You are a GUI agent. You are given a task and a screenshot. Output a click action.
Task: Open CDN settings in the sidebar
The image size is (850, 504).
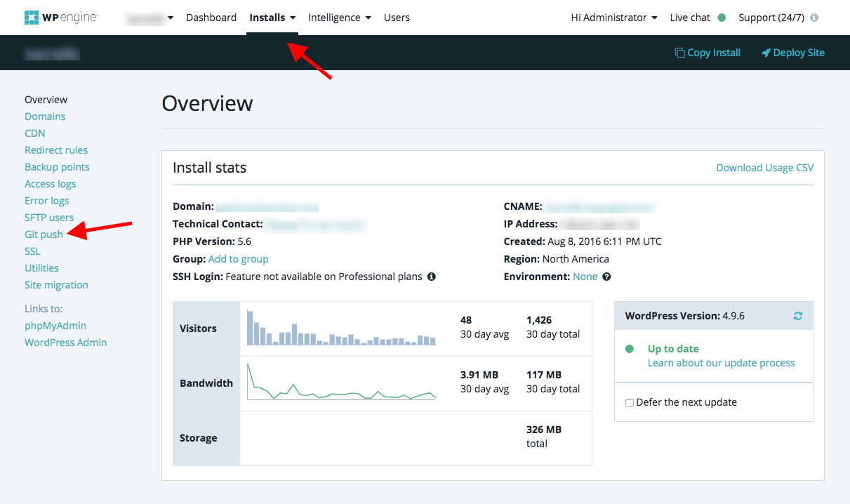click(35, 133)
